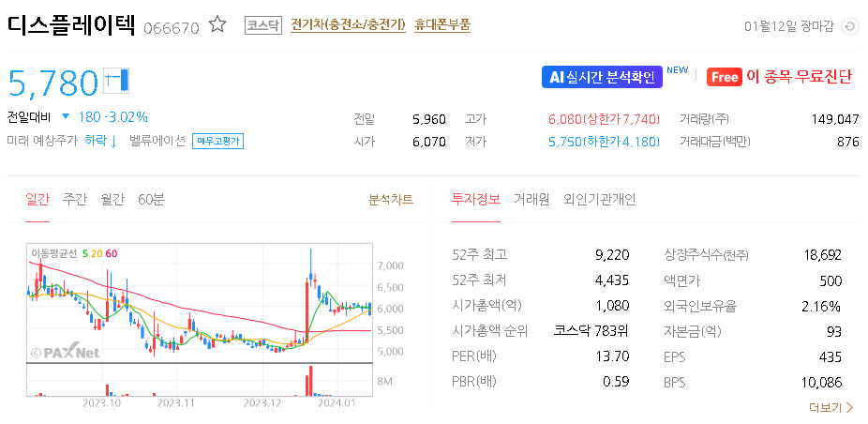Switch to 거래원 tab

pos(531,200)
